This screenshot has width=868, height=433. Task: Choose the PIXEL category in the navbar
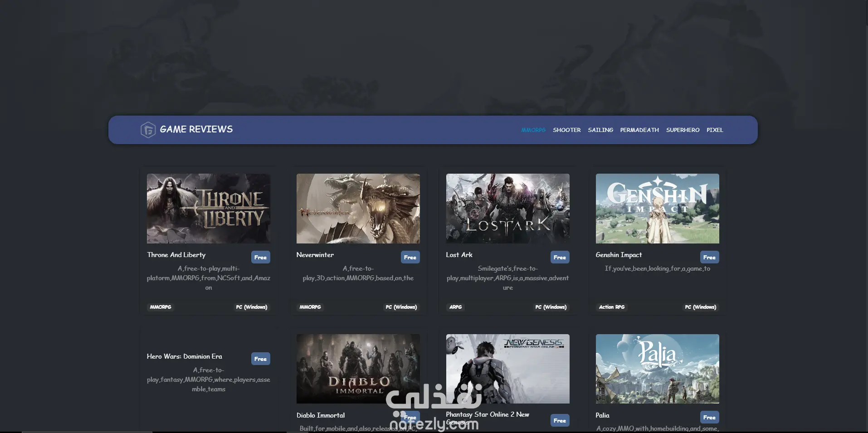click(x=715, y=130)
